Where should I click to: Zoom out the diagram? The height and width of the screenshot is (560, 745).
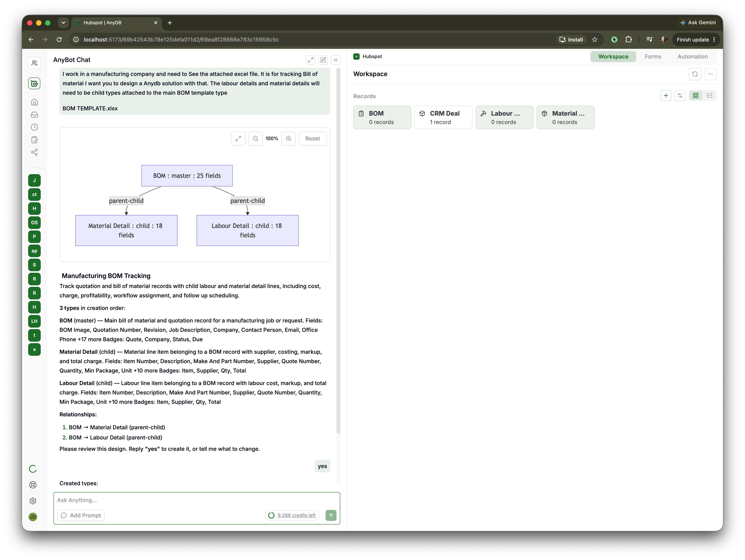255,139
